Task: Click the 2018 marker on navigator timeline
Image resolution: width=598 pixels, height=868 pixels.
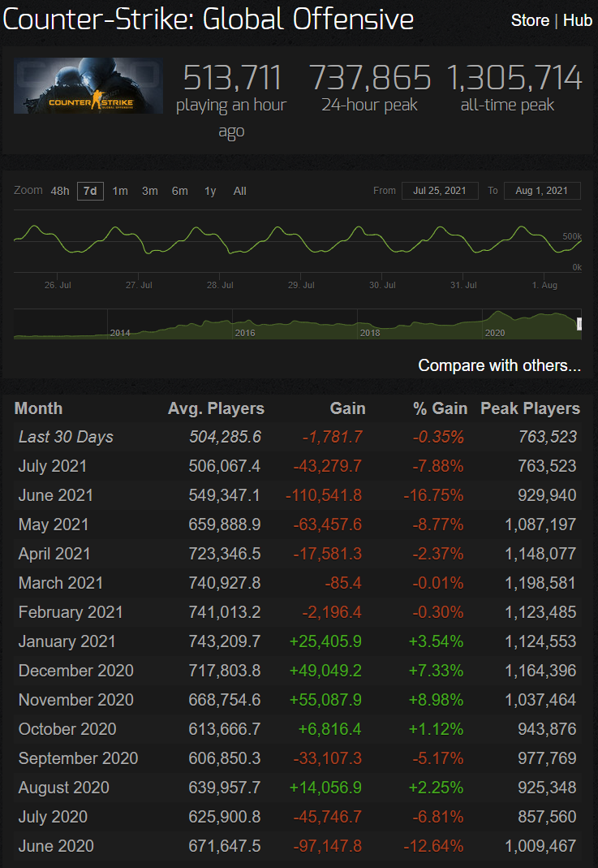Action: 370,333
